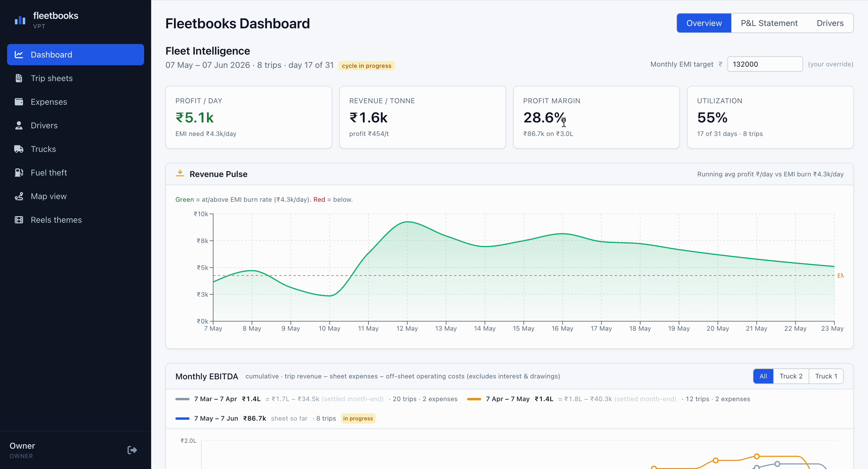Click the Owner user name at bottom left
The image size is (868, 469).
tap(22, 446)
